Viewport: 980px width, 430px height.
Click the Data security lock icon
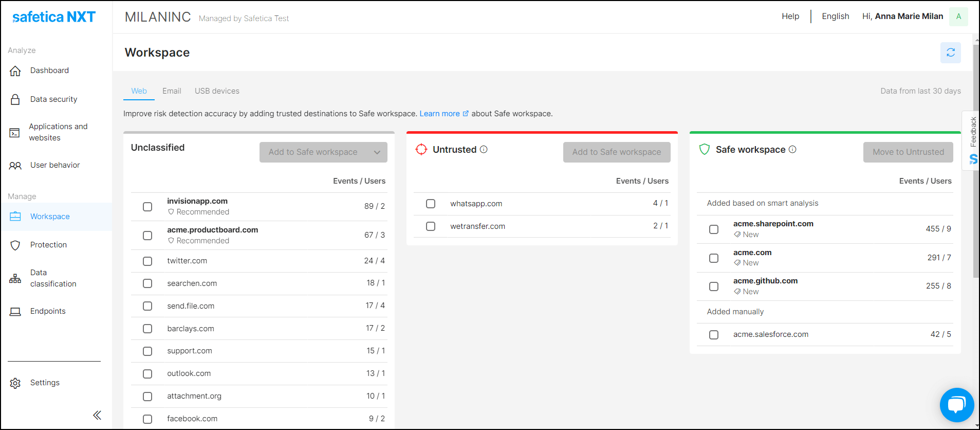coord(15,99)
